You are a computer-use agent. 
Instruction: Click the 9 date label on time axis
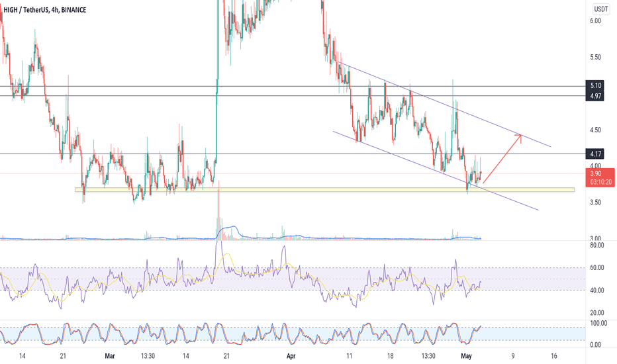(x=512, y=356)
